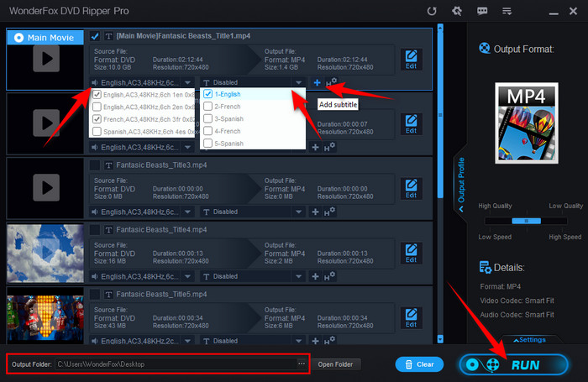
Task: Click the Fantasic Beasts_Title4 clouds thumbnail
Action: [45, 253]
